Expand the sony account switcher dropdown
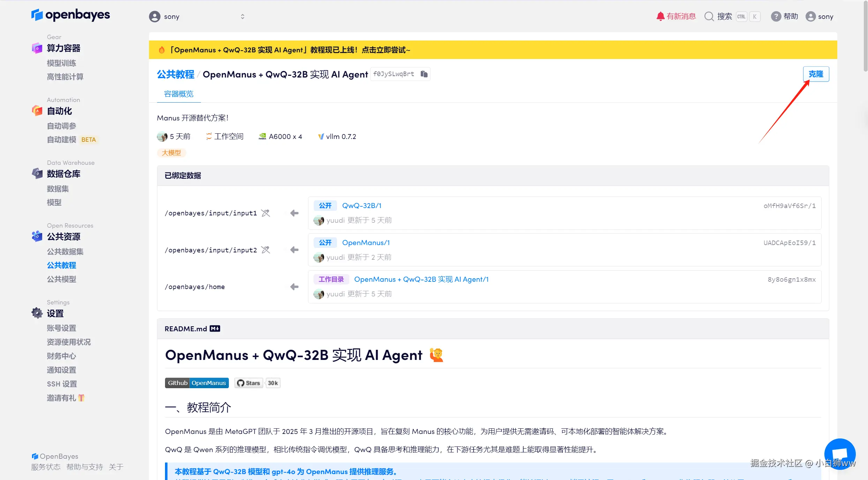This screenshot has height=480, width=868. click(242, 16)
